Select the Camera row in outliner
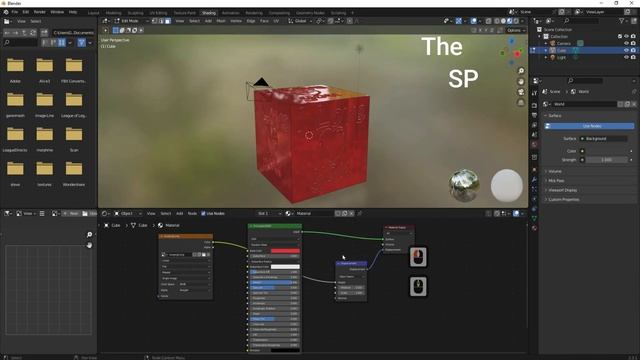Viewport: 640px width, 360px height. point(563,43)
